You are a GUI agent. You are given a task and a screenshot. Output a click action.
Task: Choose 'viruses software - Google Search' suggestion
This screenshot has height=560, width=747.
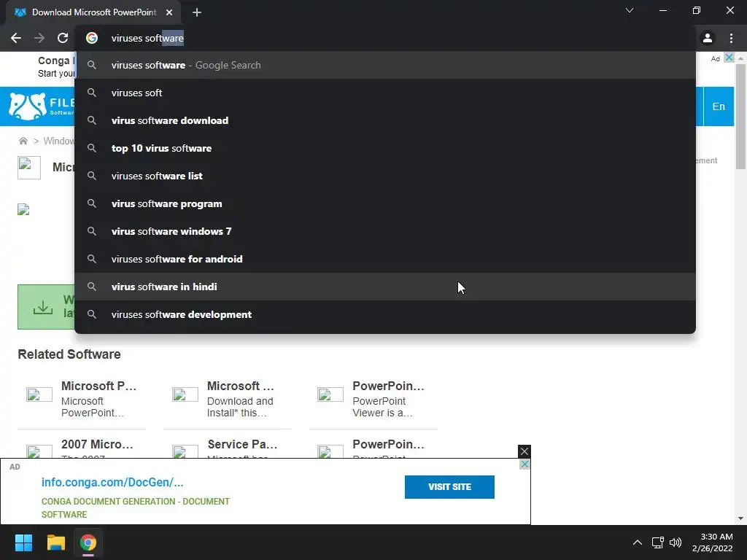(x=385, y=65)
